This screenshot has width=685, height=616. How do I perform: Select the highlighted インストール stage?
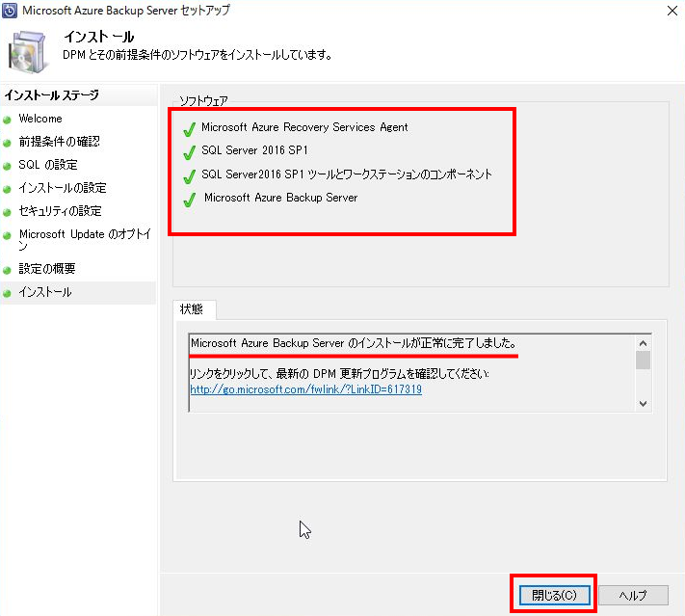coord(45,292)
